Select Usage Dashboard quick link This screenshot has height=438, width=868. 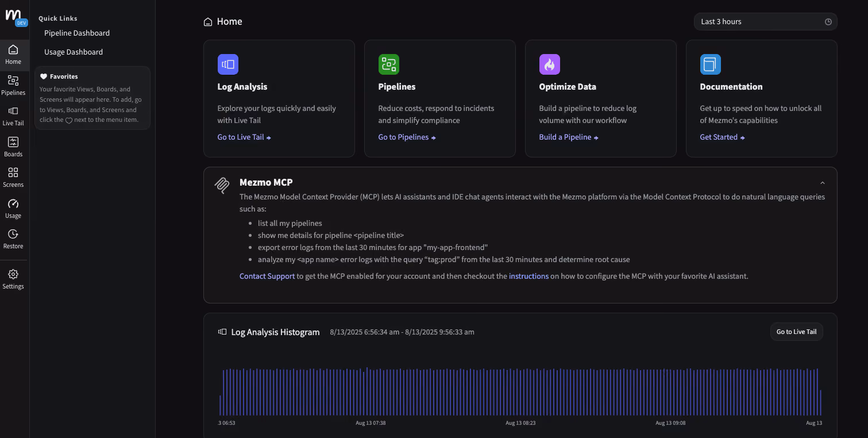pos(74,52)
